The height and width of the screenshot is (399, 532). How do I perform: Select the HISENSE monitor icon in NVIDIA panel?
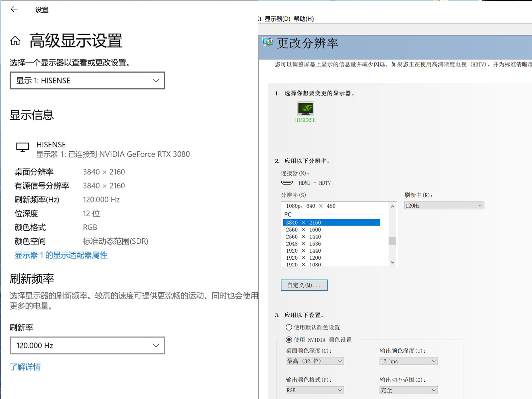pos(305,110)
